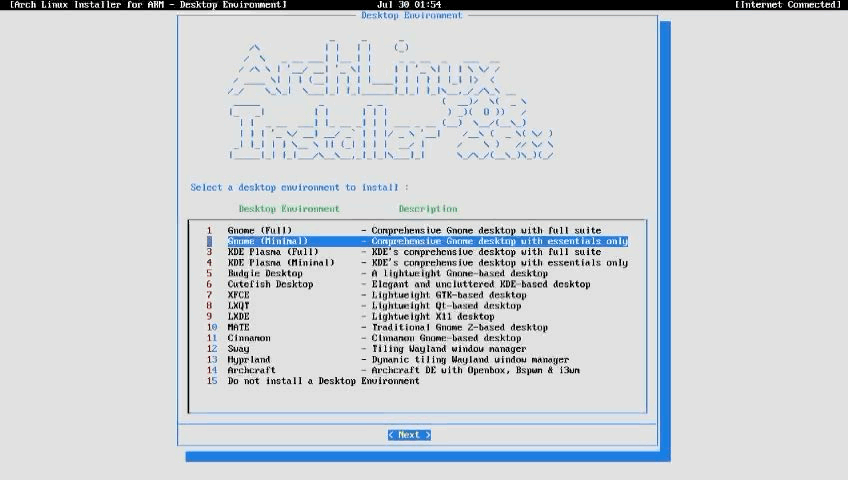Image resolution: width=848 pixels, height=480 pixels.
Task: Click the 'Elegant and uncluttered KDE-based desktop' text
Action: (481, 284)
